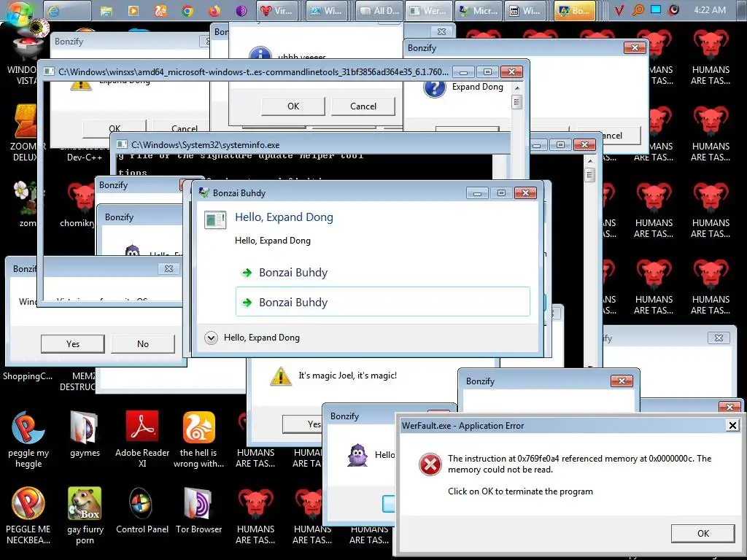747x560 pixels.
Task: Select the 'gaymes' desktop icon
Action: (85, 433)
